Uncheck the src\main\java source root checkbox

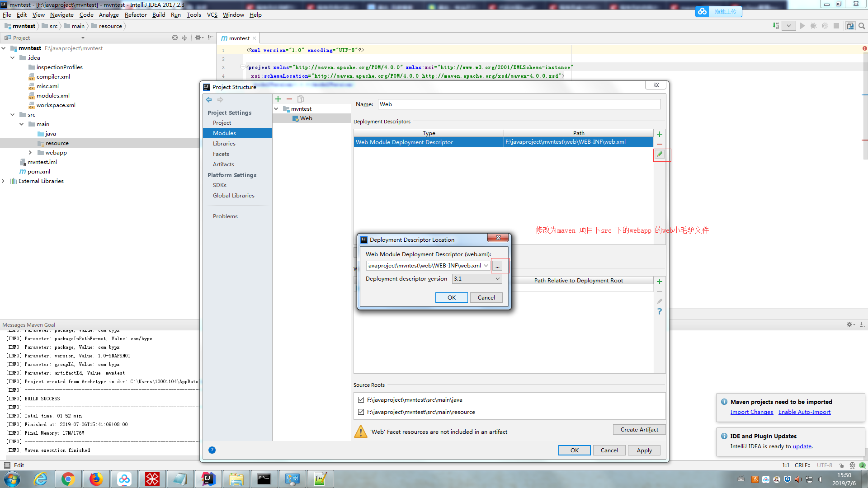(x=361, y=400)
